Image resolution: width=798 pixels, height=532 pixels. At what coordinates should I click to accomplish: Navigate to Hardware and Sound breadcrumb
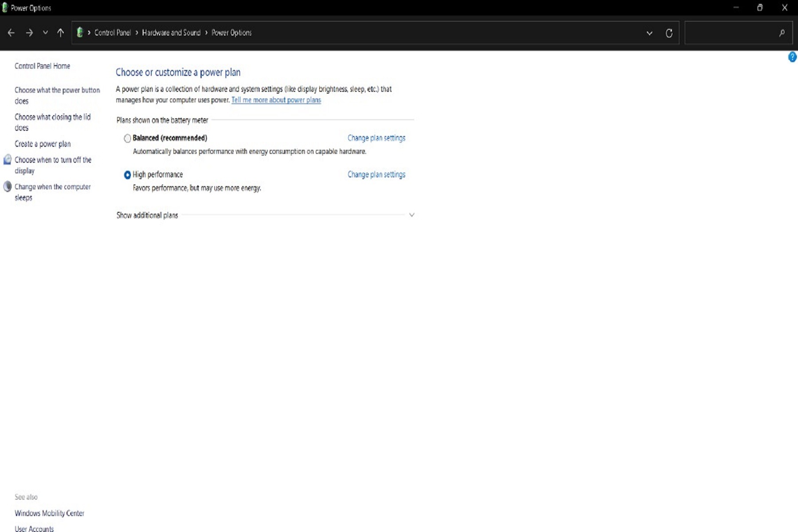(x=171, y=33)
